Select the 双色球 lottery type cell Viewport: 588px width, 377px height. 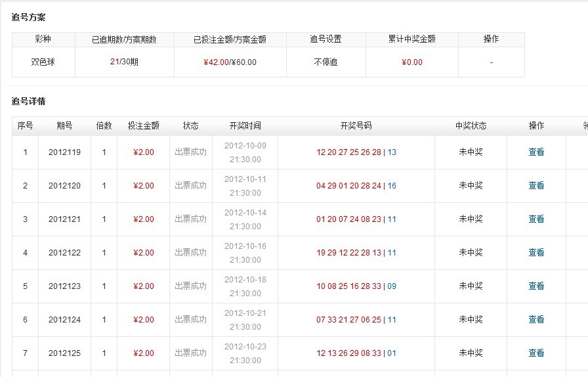[43, 62]
